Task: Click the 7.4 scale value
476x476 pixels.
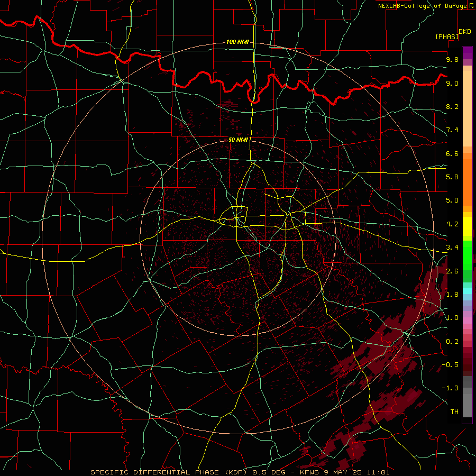Action: coord(452,130)
